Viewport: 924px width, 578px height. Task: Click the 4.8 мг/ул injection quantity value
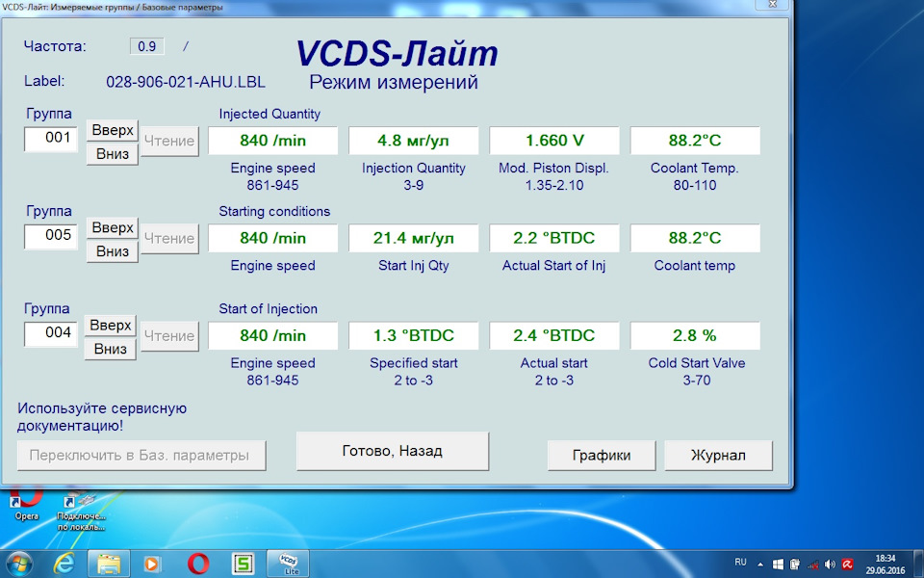[414, 141]
